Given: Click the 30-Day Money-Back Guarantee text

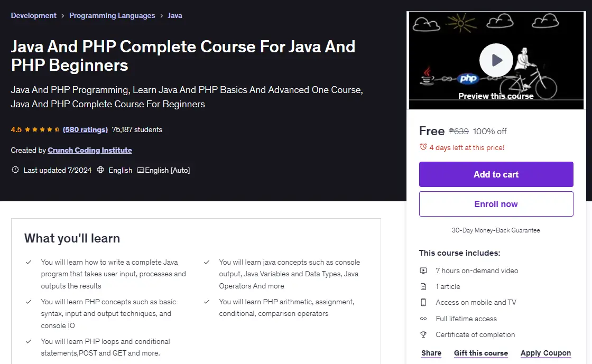Looking at the screenshot, I should 496,230.
